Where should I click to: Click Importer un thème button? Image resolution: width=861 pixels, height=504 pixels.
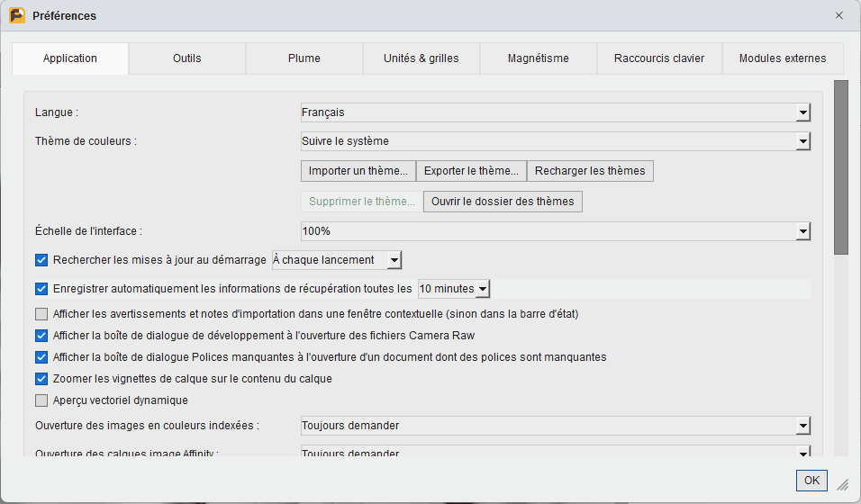pos(358,171)
